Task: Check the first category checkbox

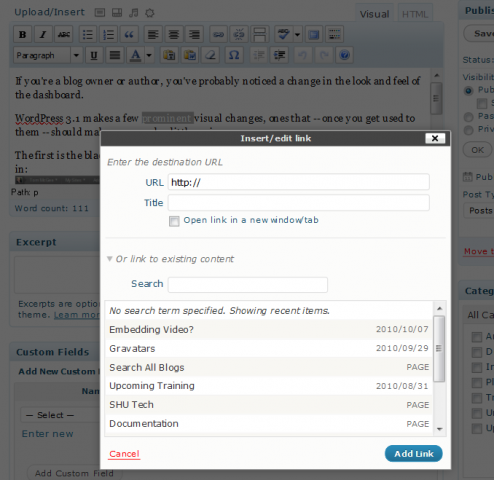Action: coord(477,337)
